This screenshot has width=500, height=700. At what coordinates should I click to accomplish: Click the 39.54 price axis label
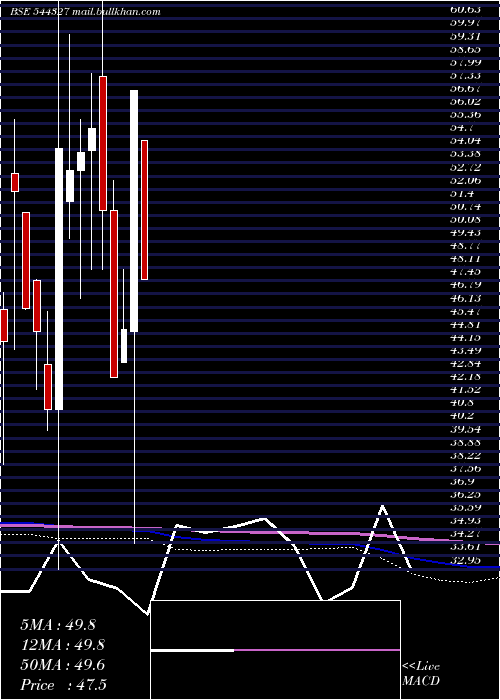click(x=466, y=429)
